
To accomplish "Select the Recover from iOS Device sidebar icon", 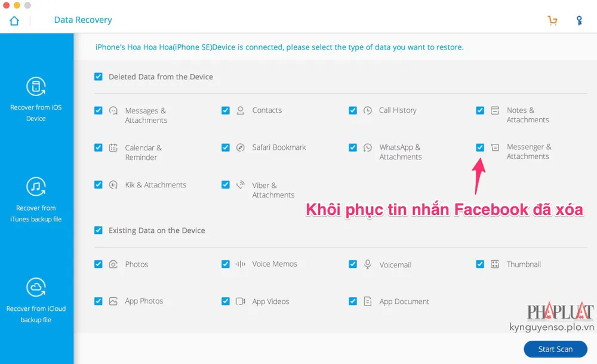I will click(36, 86).
